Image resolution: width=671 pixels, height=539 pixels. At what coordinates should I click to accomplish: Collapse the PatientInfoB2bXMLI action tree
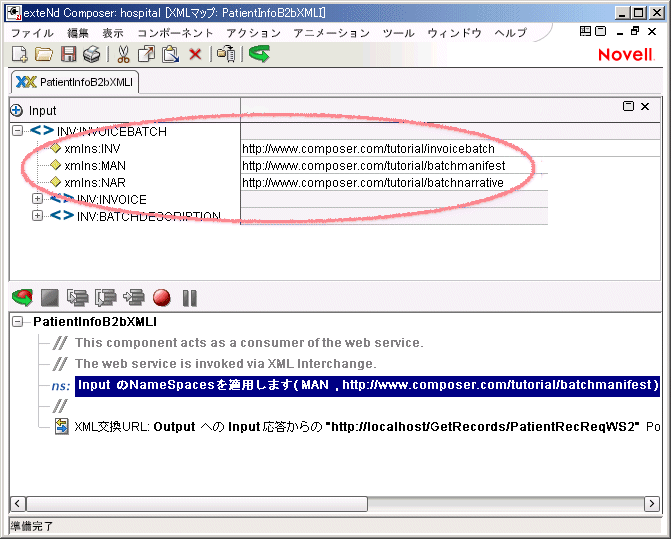(18, 321)
